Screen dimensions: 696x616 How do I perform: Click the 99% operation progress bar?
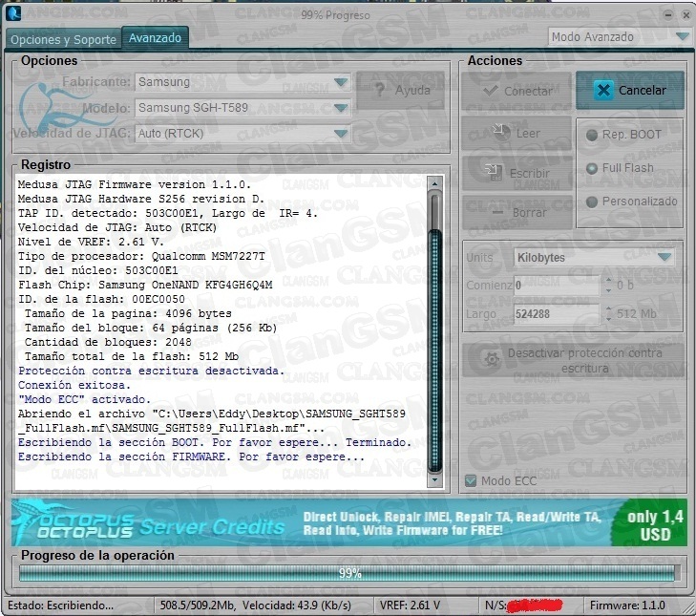349,573
